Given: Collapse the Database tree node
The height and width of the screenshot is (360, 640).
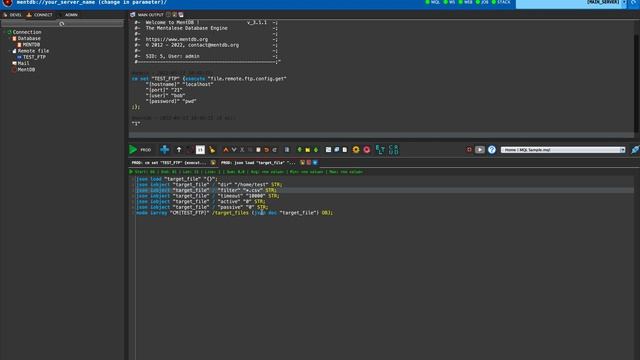Looking at the screenshot, I should (x=10, y=38).
